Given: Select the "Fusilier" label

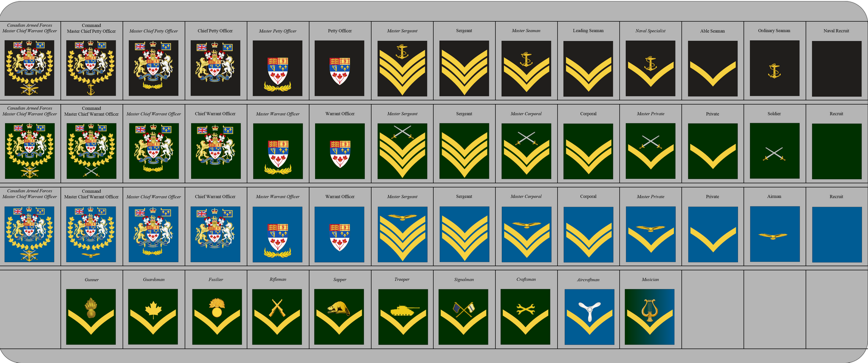Looking at the screenshot, I should [216, 280].
